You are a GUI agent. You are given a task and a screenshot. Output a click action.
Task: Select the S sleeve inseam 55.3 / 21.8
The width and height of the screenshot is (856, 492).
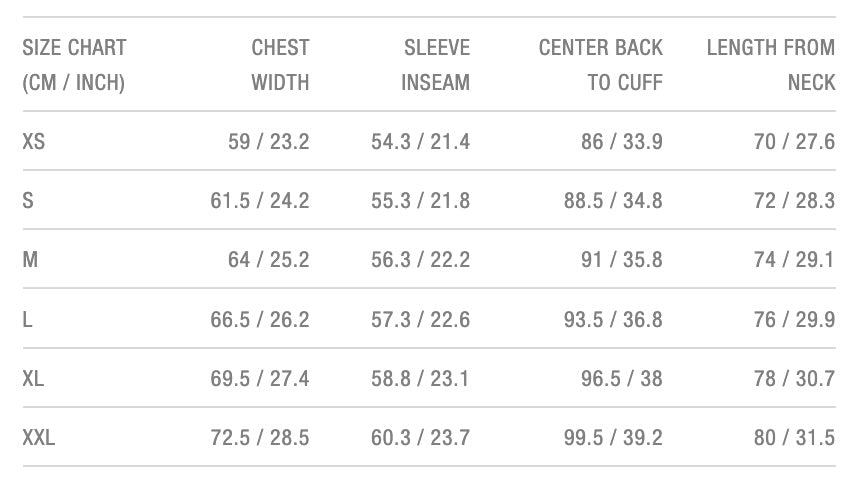pos(420,201)
